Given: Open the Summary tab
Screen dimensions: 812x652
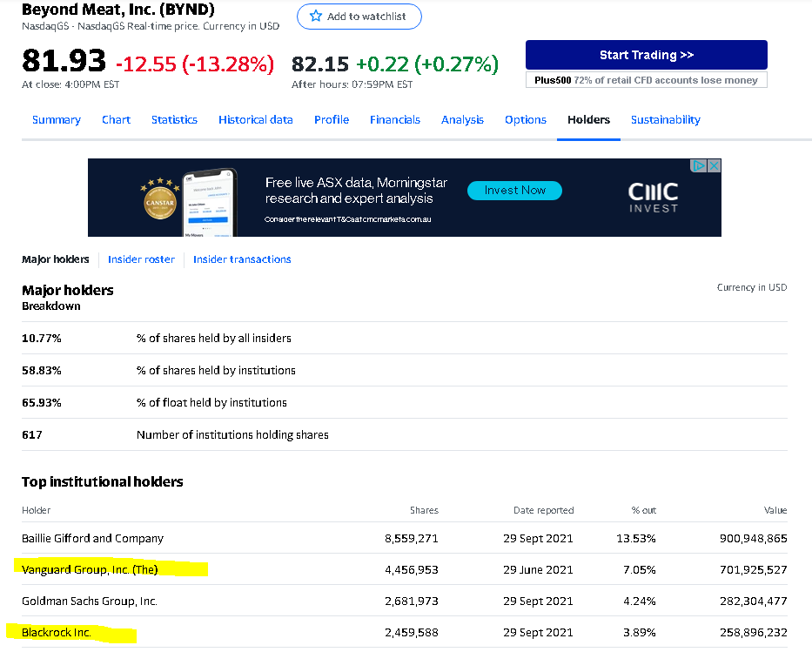Looking at the screenshot, I should (x=57, y=119).
